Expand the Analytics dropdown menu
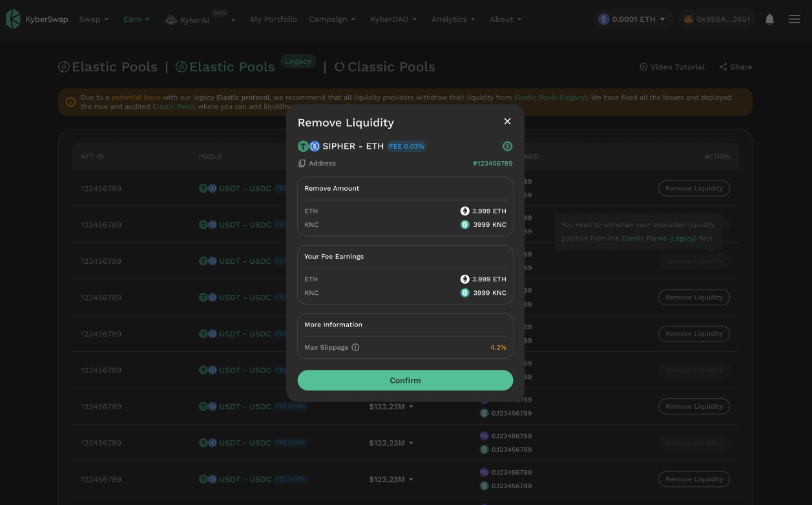The height and width of the screenshot is (505, 812). point(453,19)
